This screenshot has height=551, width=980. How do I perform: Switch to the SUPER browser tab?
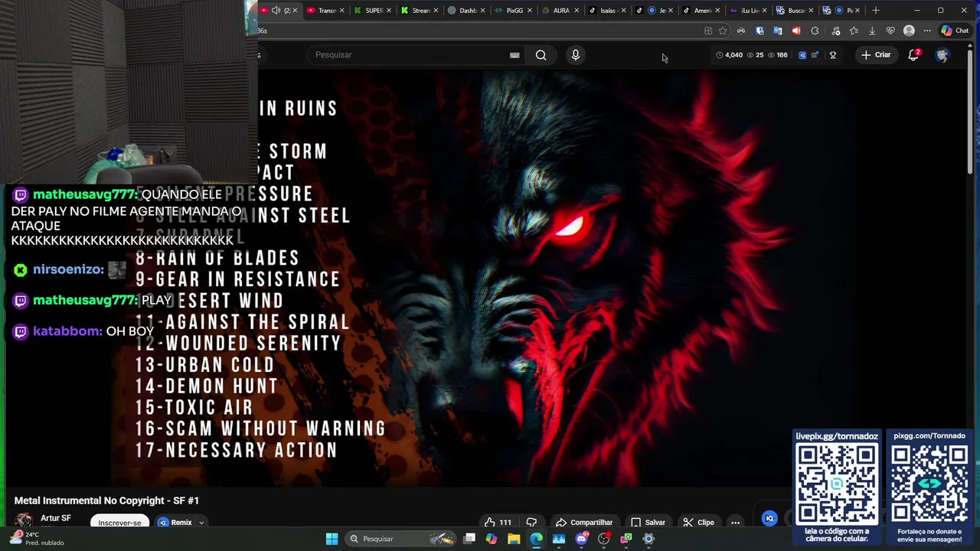pos(373,10)
